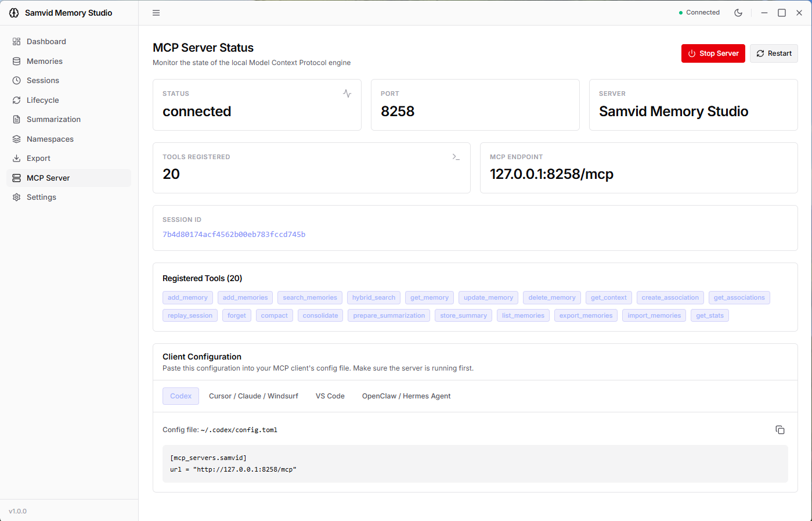Click the tools registered count 20
Image resolution: width=812 pixels, height=521 pixels.
(171, 174)
